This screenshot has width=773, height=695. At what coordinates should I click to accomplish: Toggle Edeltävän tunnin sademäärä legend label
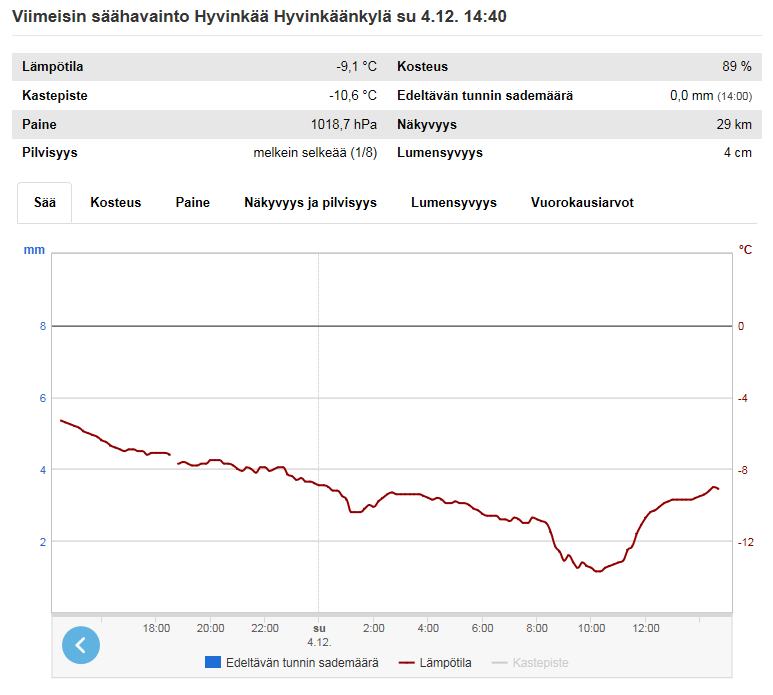coord(302,663)
